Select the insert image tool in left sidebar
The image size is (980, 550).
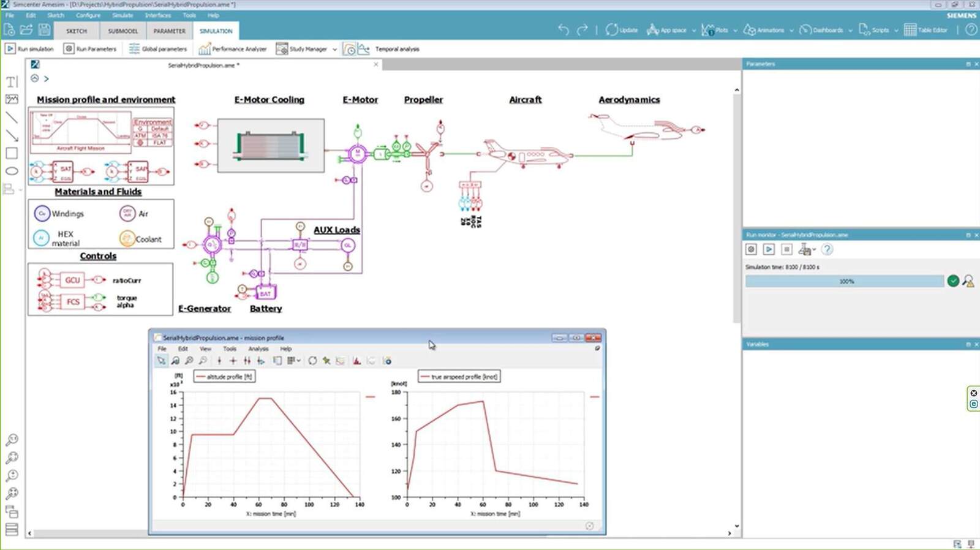12,99
